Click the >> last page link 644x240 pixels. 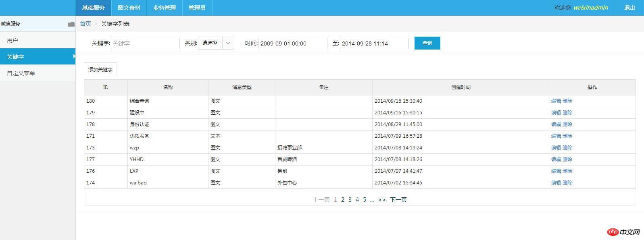pyautogui.click(x=382, y=200)
